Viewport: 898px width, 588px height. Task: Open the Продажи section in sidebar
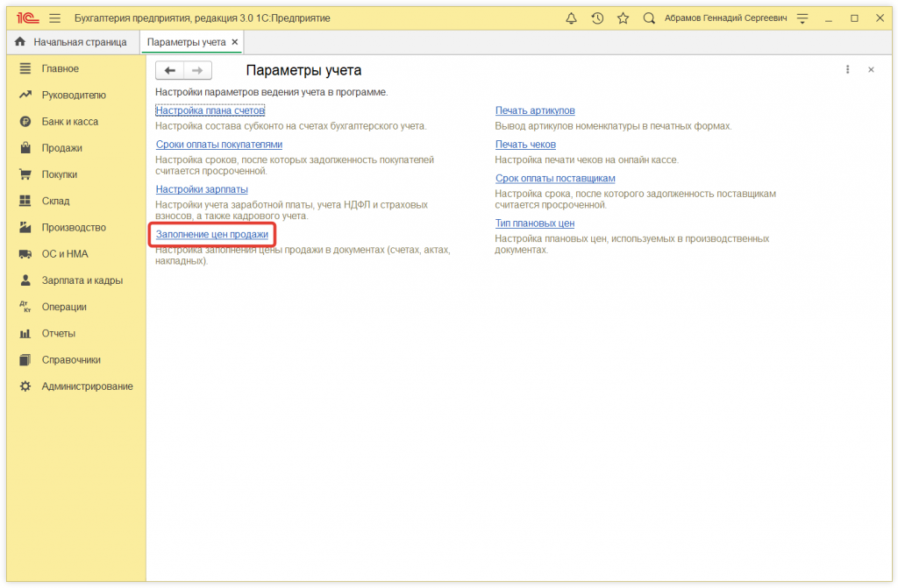[x=61, y=148]
